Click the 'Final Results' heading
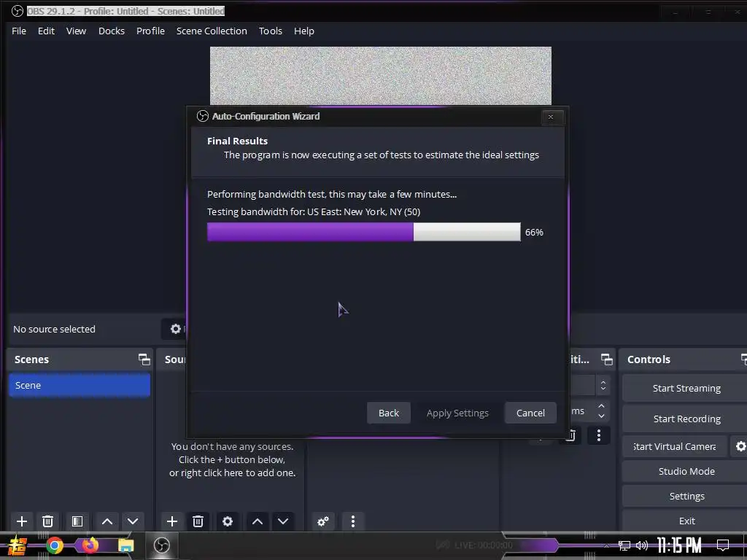Image resolution: width=747 pixels, height=560 pixels. click(x=237, y=141)
